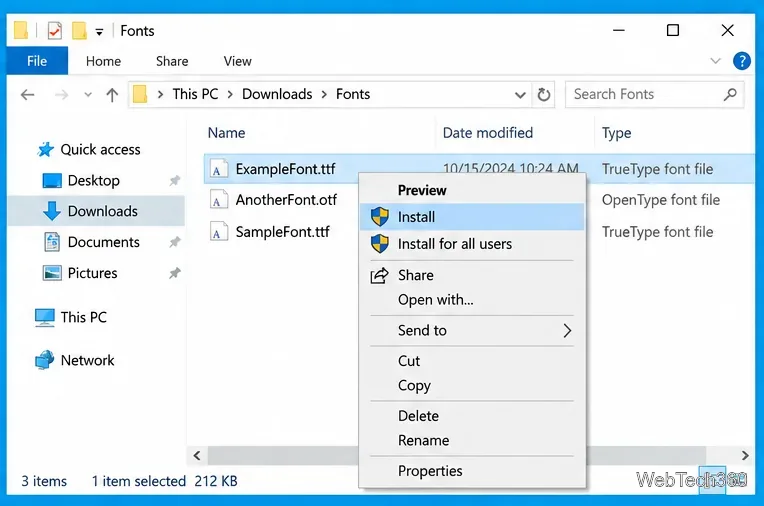Select This PC in the navigation pane
This screenshot has height=506, width=764.
tap(83, 317)
